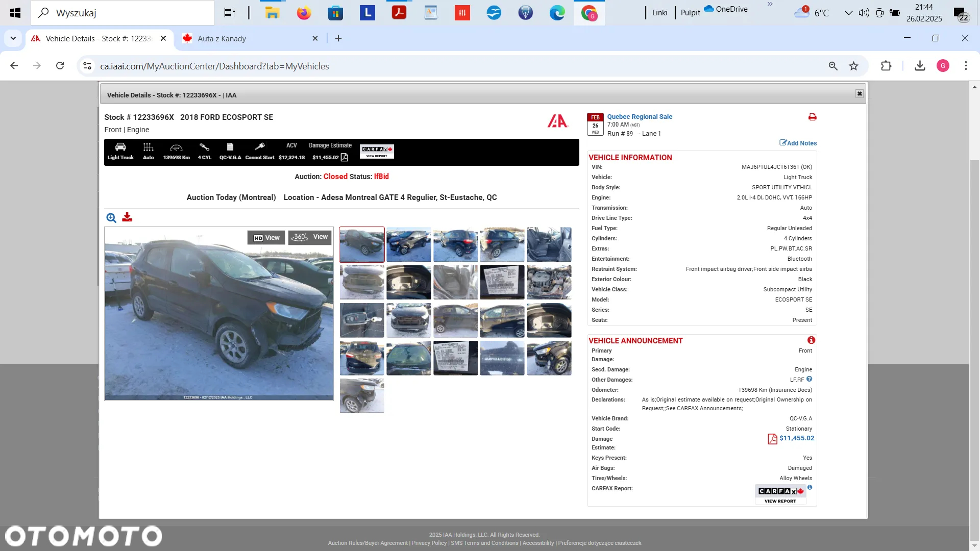Open Microsoft Edge from the taskbar
This screenshot has width=980, height=551.
point(557,13)
